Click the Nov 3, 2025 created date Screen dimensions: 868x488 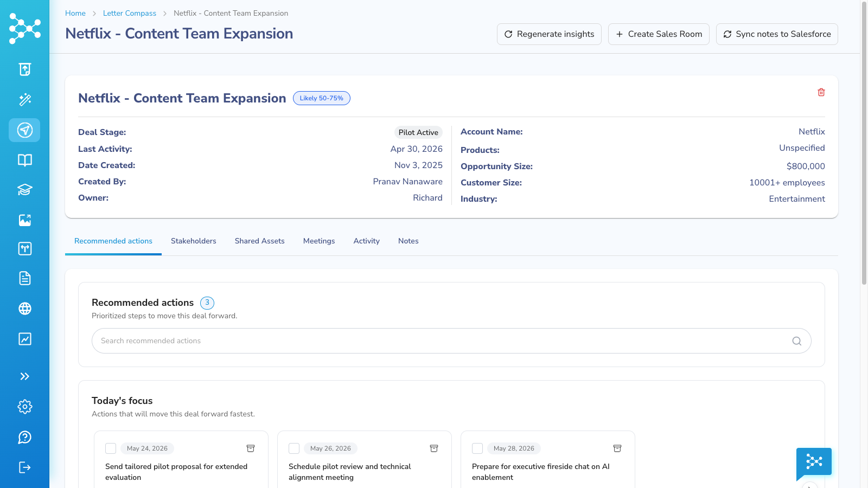(x=418, y=165)
